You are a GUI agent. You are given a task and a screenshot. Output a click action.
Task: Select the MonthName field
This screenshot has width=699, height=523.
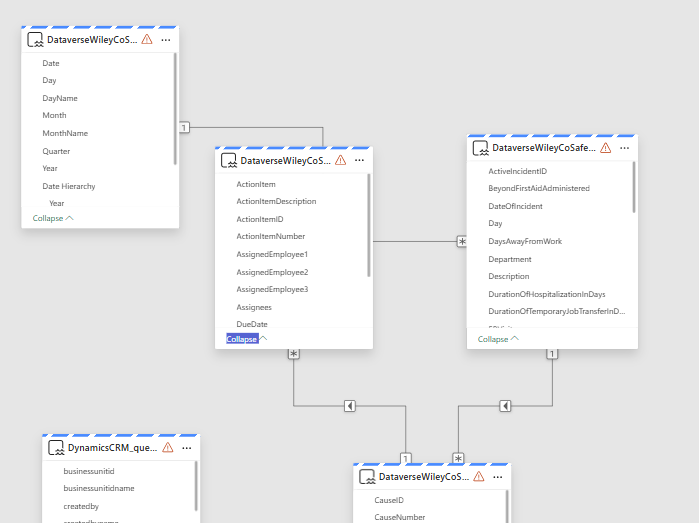65,133
